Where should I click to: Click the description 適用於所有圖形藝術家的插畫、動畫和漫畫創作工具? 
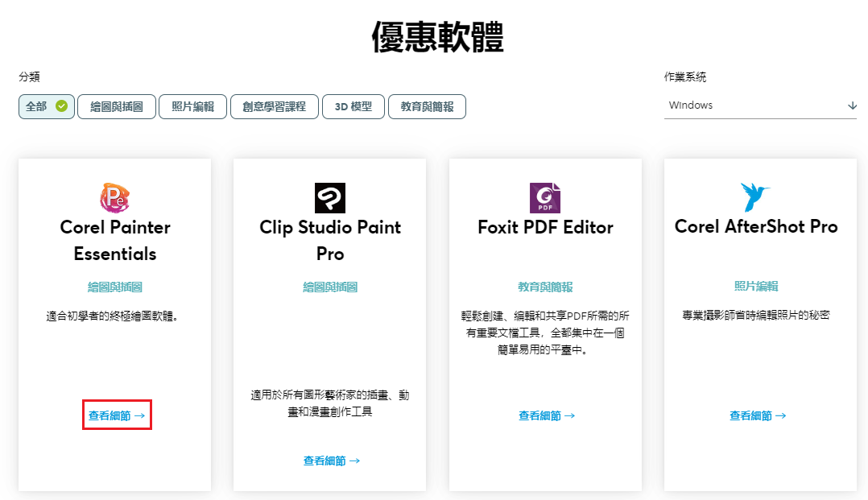click(330, 403)
